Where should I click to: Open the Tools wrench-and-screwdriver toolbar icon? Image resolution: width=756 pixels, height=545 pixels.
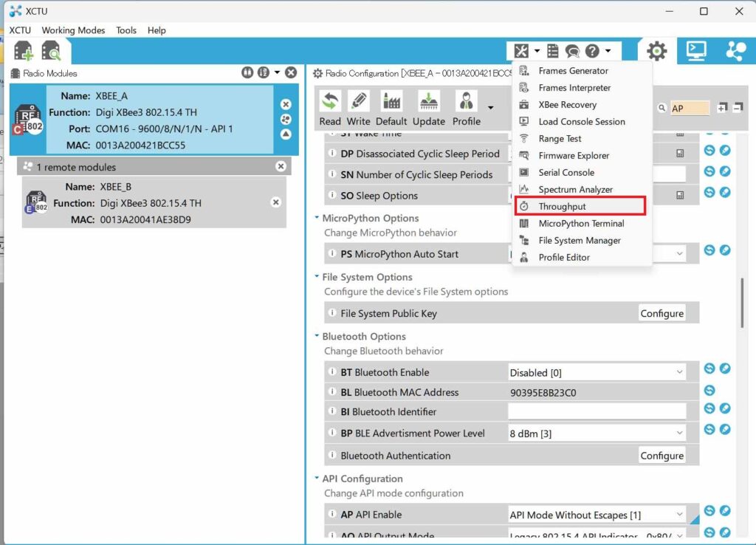pos(521,51)
